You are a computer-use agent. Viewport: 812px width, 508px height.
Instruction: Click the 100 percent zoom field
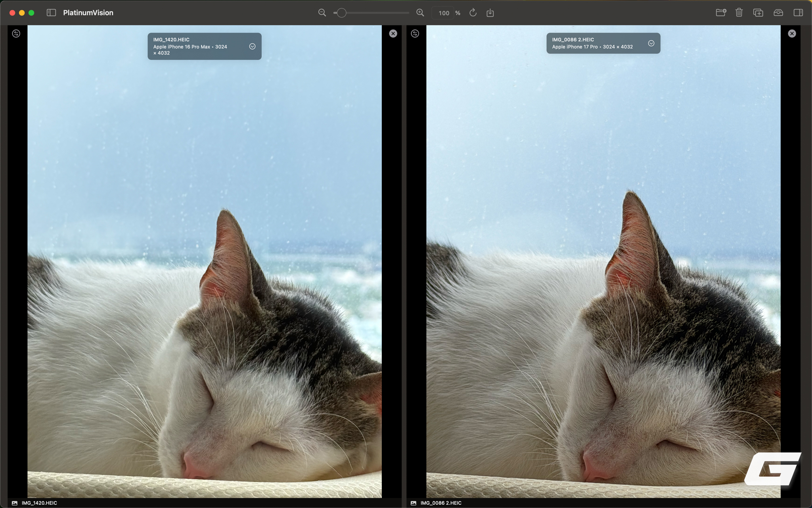[x=444, y=13]
